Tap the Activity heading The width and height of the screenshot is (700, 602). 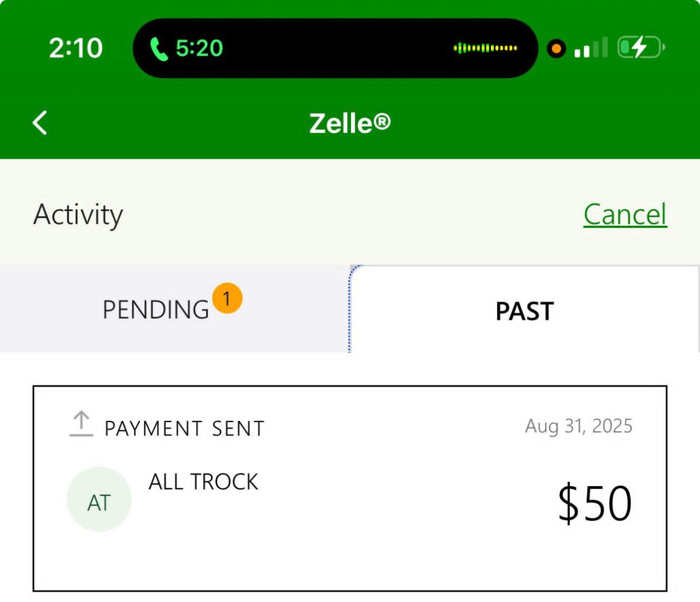[78, 214]
